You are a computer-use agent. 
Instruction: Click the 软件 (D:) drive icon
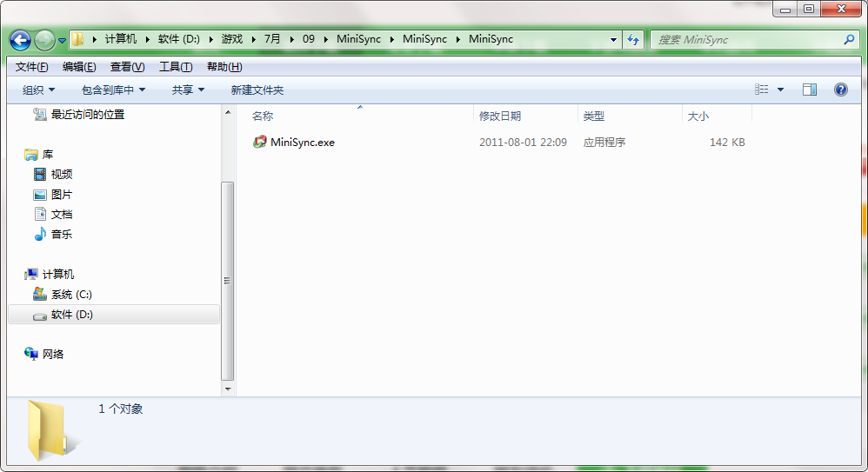[x=39, y=316]
